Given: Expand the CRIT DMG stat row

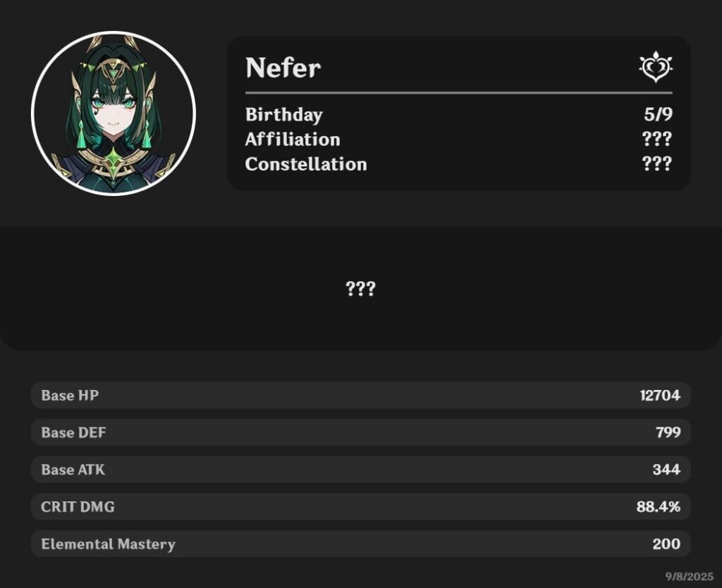Looking at the screenshot, I should click(360, 506).
